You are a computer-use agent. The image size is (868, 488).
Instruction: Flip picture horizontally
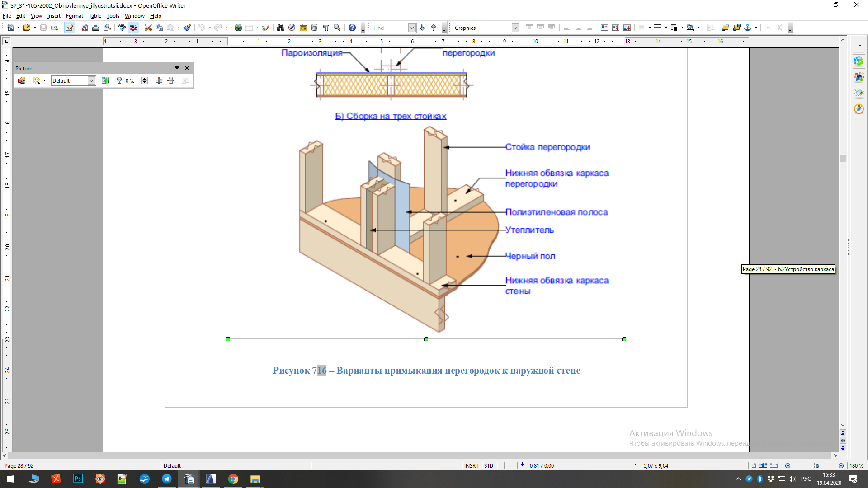[x=159, y=80]
